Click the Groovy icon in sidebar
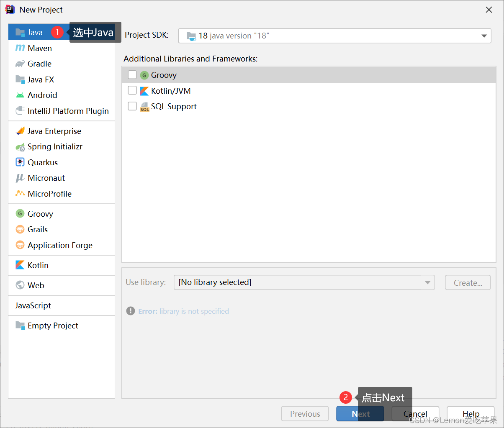 20,214
